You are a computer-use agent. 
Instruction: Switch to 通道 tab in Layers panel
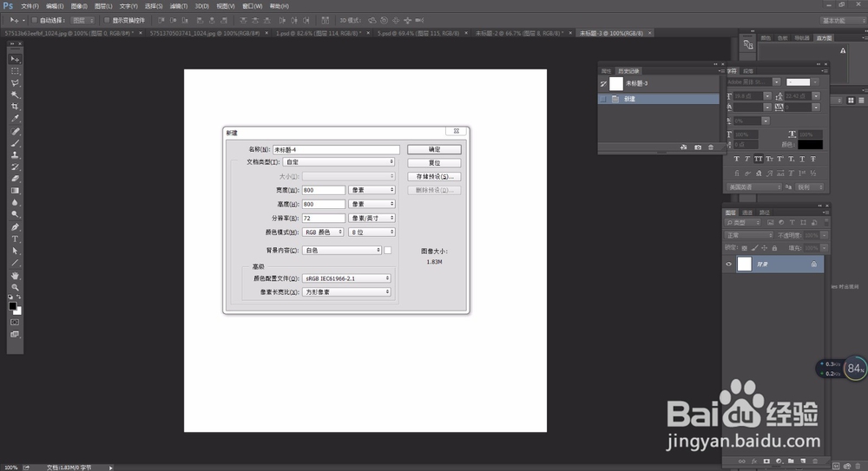click(x=747, y=213)
